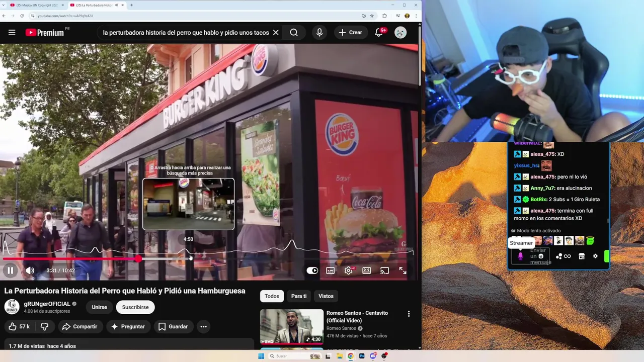Viewport: 644px width, 362px height.
Task: Pause the video with the pause button
Action: [10, 270]
